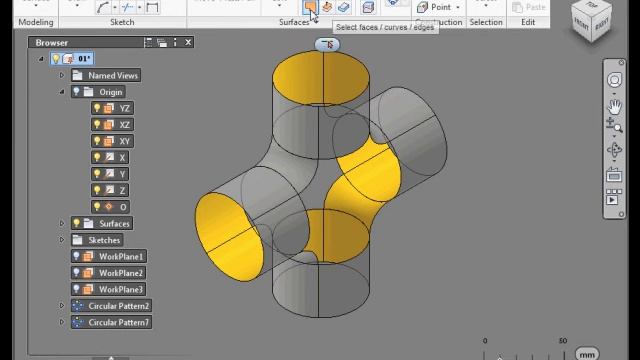The height and width of the screenshot is (360, 640).
Task: Click the Look At tool in navigation bar
Action: click(614, 176)
